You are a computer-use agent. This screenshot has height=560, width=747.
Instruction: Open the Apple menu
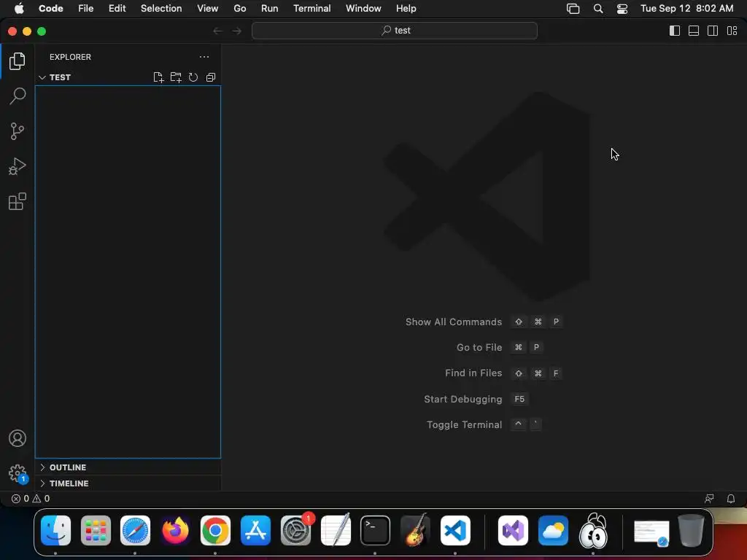(19, 9)
